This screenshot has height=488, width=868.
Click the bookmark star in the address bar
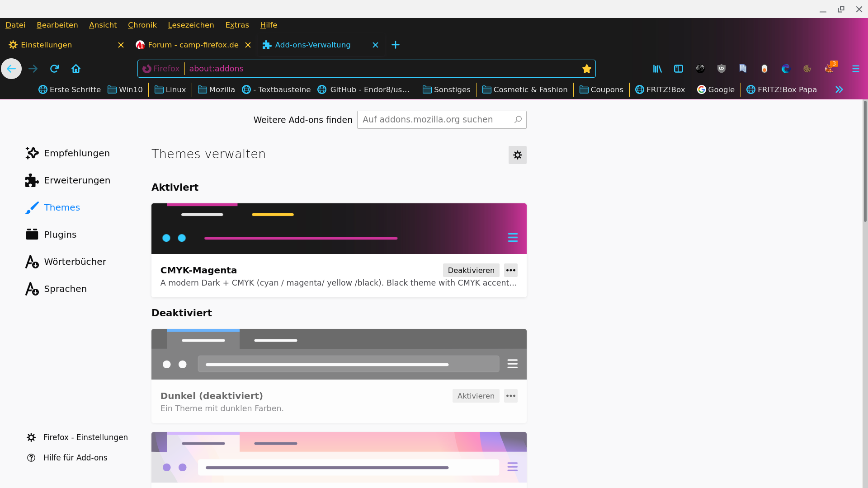tap(586, 69)
